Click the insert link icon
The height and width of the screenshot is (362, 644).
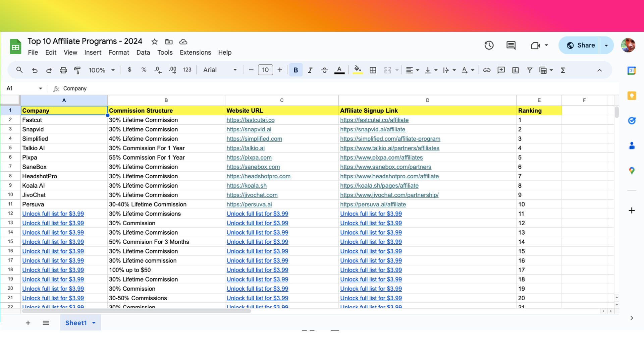click(487, 70)
